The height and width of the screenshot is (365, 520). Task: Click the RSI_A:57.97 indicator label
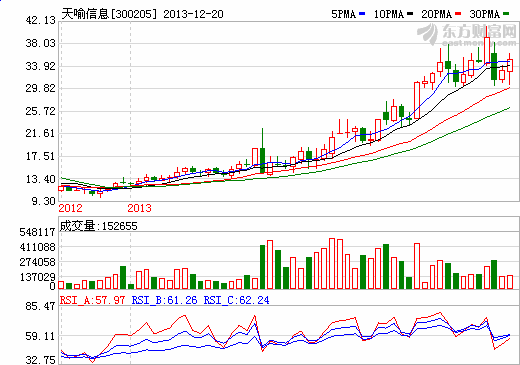tap(92, 300)
